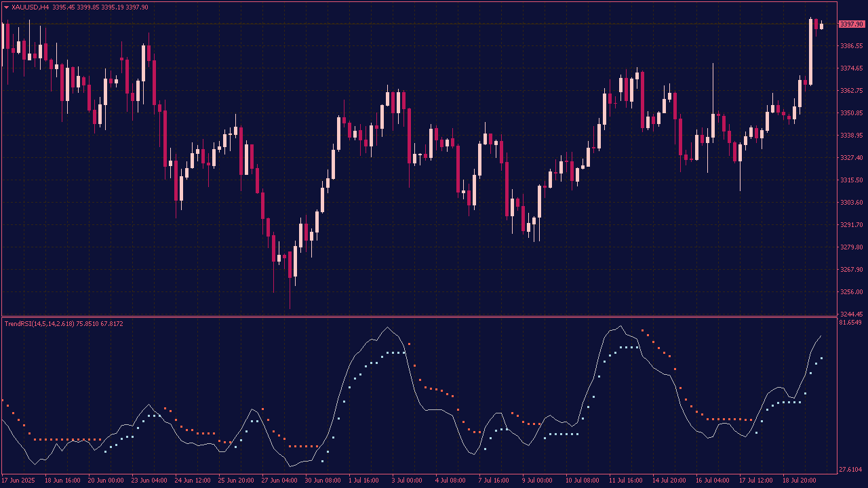Click the 27.6104 indicator scale minimum value
The height and width of the screenshot is (488, 868).
pyautogui.click(x=851, y=470)
